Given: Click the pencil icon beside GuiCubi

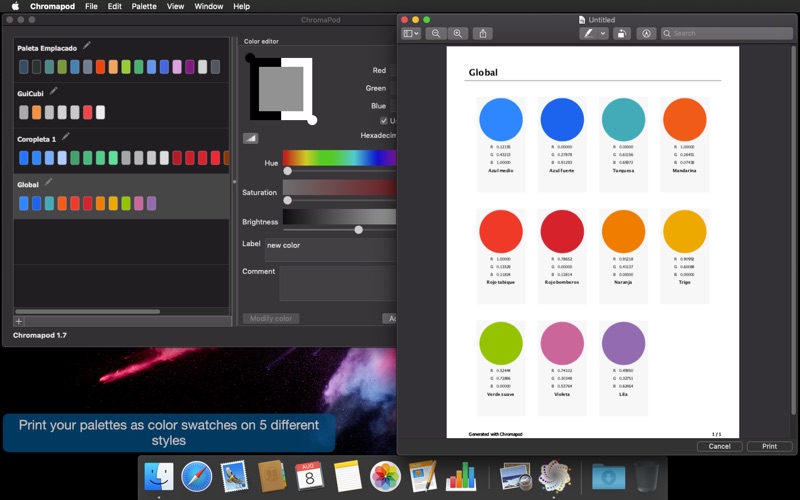Looking at the screenshot, I should (x=53, y=91).
